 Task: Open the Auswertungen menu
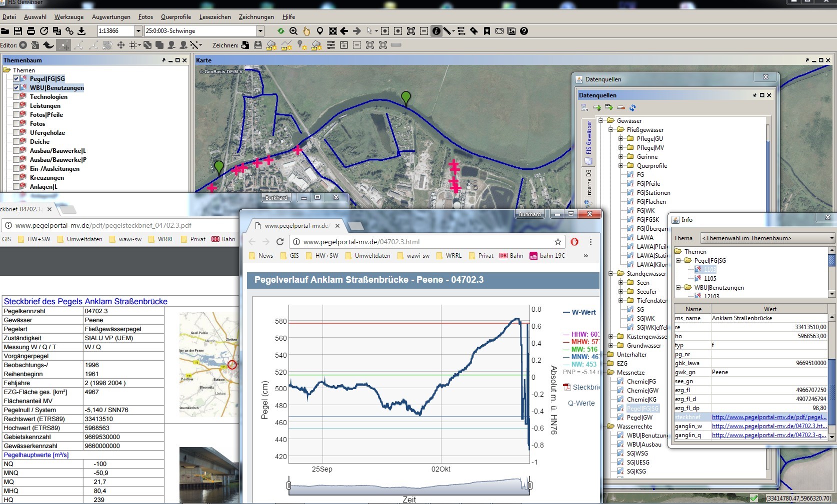click(111, 17)
